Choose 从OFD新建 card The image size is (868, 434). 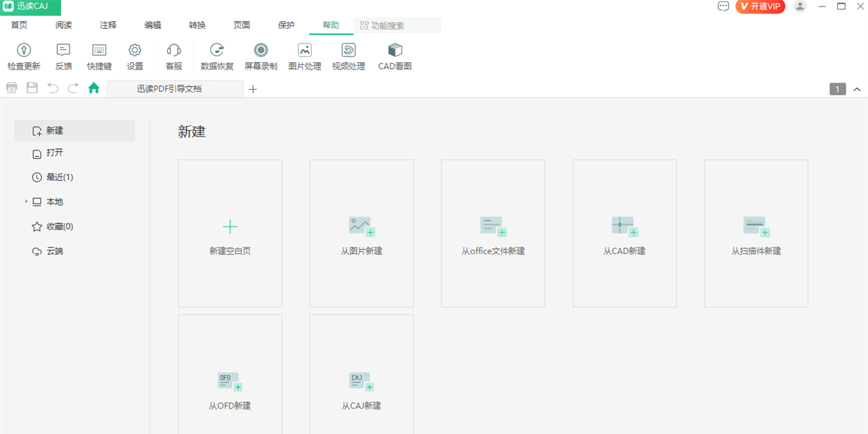tap(230, 374)
